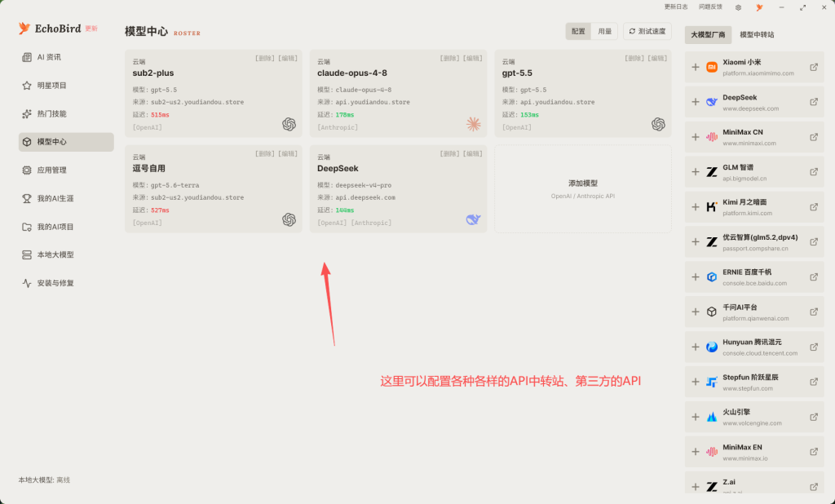This screenshot has height=504, width=835.
Task: Open GLM 智谱 external link icon
Action: coord(814,171)
